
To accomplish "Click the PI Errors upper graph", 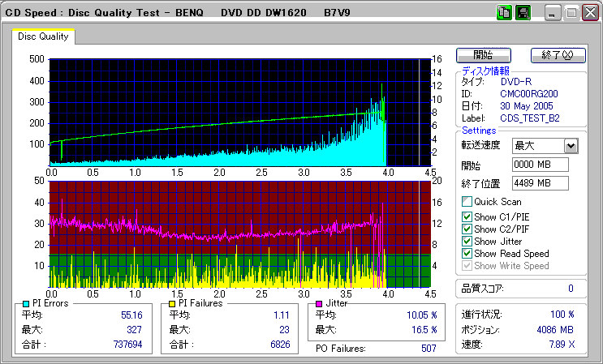I will pyautogui.click(x=240, y=113).
